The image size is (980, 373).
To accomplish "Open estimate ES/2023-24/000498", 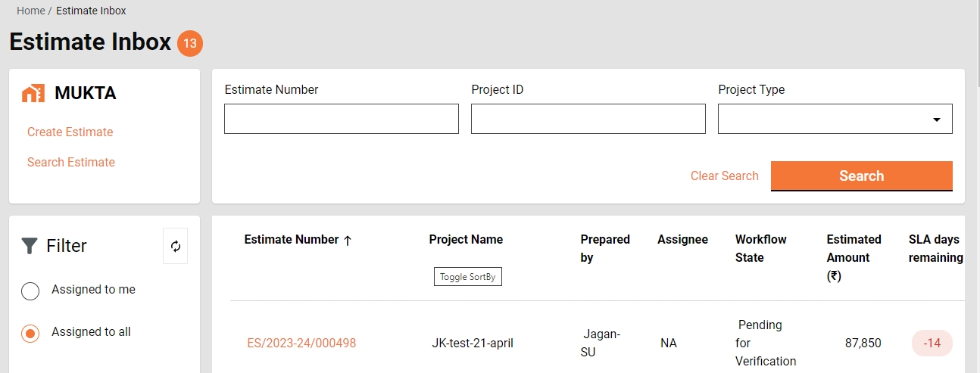I will (x=301, y=343).
